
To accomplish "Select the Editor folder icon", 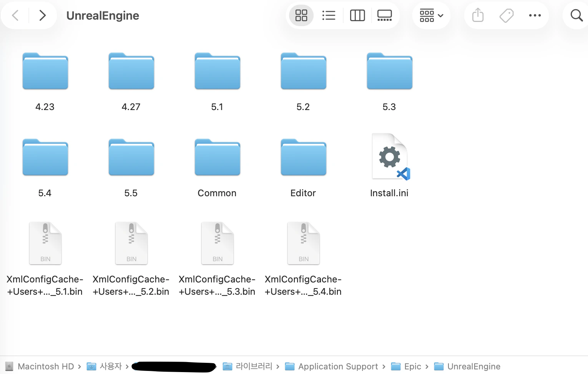I will [304, 157].
